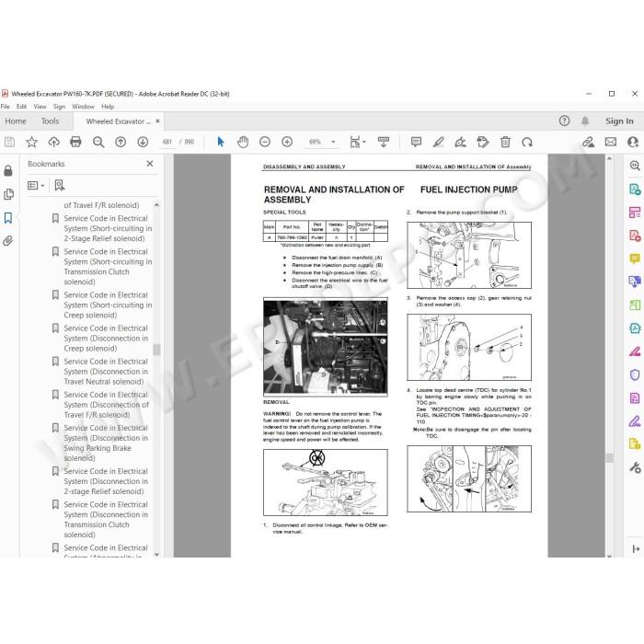This screenshot has width=644, height=644.
Task: Select the highlight text pen icon
Action: (x=438, y=142)
